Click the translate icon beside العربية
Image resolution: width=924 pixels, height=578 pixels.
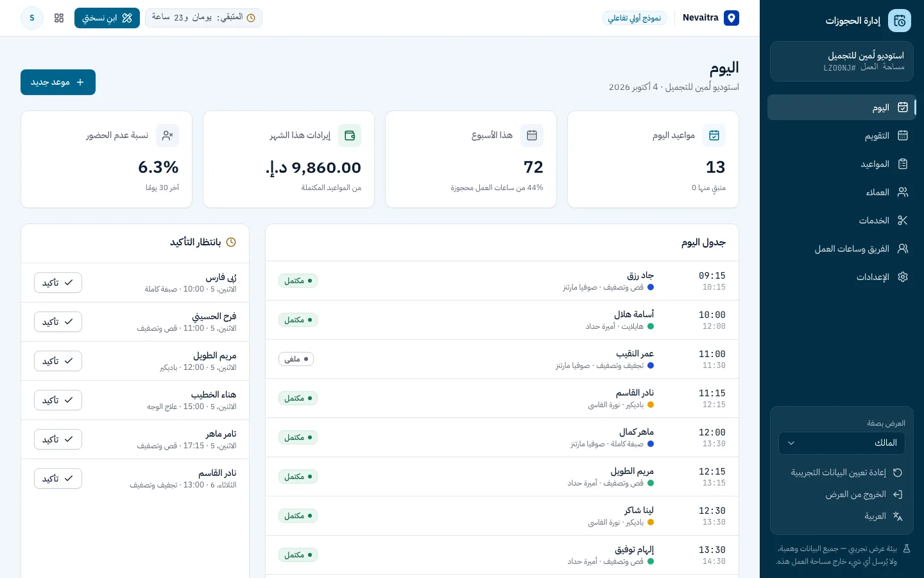(898, 516)
